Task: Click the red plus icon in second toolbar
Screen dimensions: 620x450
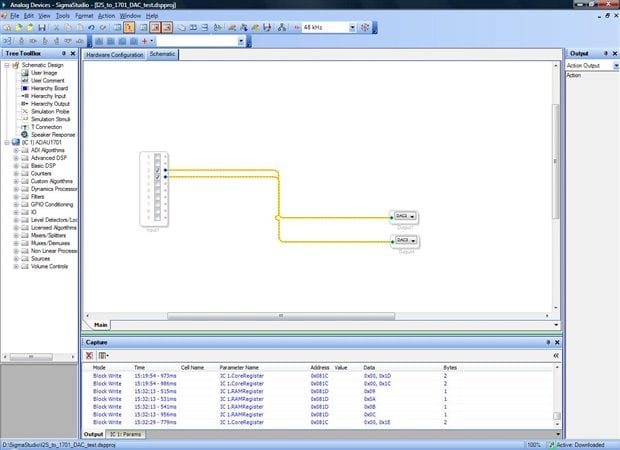Action: click(x=145, y=41)
